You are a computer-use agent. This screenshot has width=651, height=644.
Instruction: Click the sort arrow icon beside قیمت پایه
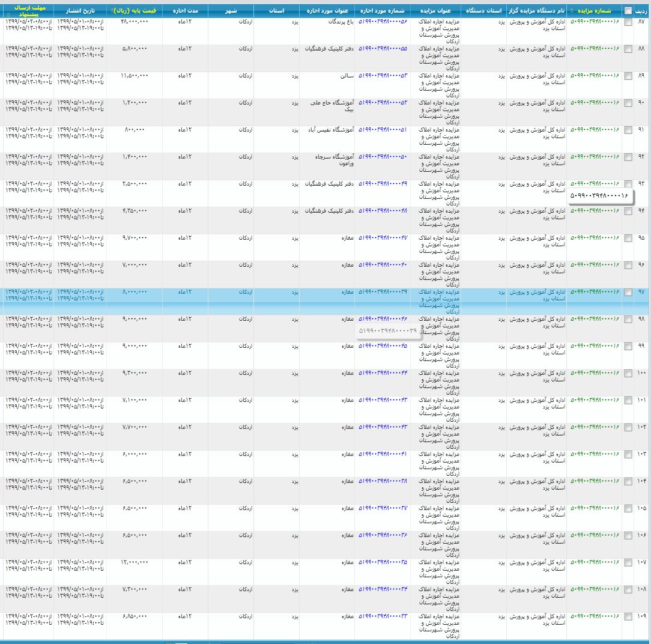click(113, 11)
